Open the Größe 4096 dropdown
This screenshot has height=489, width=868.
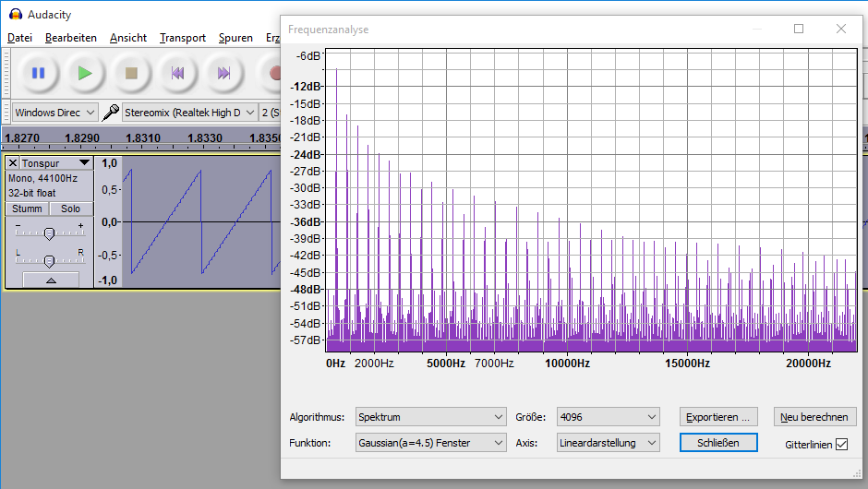tap(608, 417)
